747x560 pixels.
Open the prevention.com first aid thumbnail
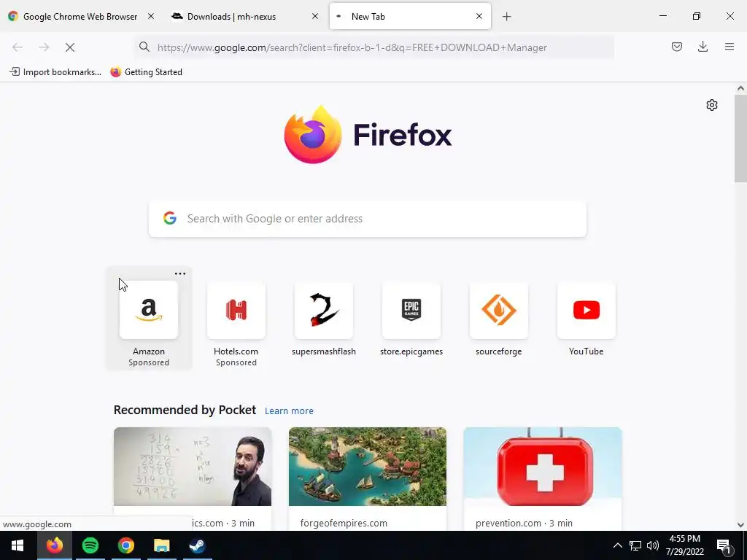(543, 467)
